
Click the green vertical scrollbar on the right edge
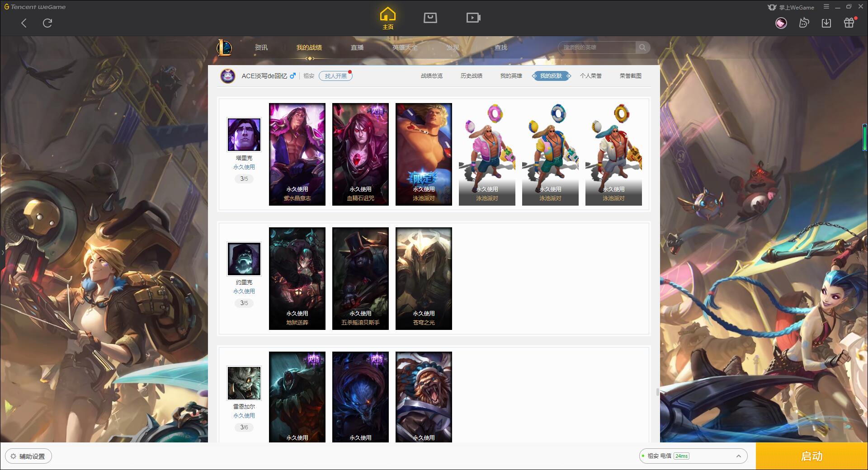864,137
